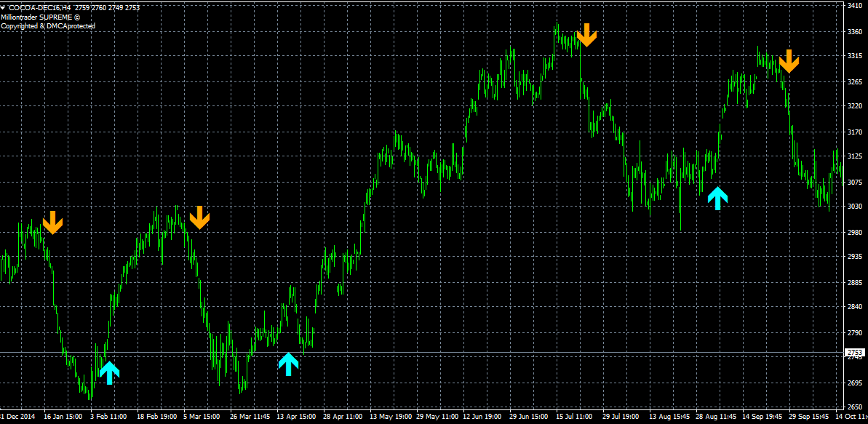Click the 28 Apr 11:00 time label
Image resolution: width=868 pixels, height=424 pixels.
[343, 416]
